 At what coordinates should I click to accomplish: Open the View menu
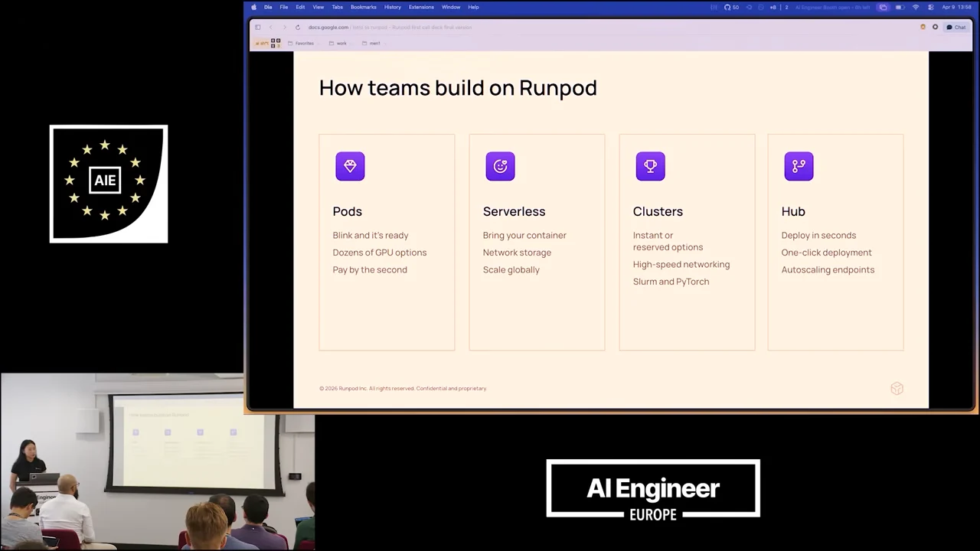click(x=318, y=7)
